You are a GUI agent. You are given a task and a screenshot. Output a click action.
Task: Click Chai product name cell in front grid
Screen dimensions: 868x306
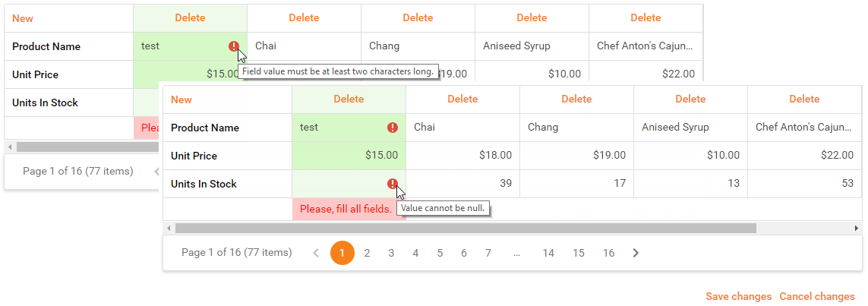pyautogui.click(x=462, y=128)
